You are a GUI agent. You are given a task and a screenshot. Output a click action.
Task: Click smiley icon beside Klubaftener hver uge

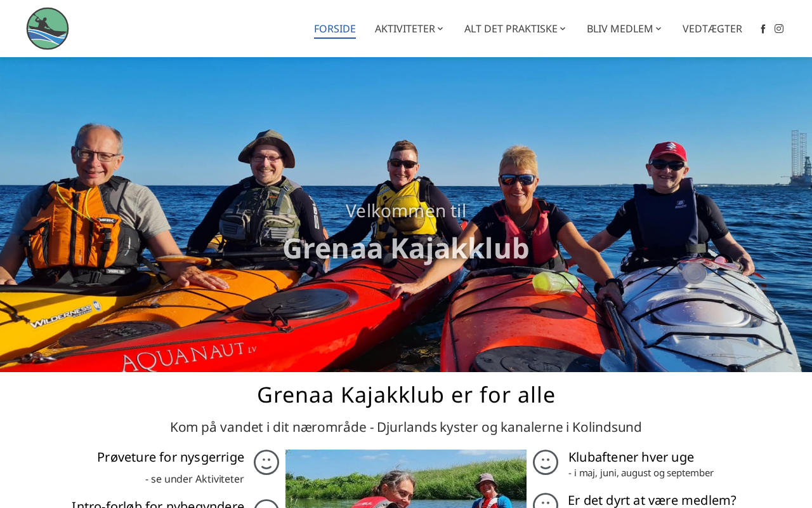coord(546,462)
